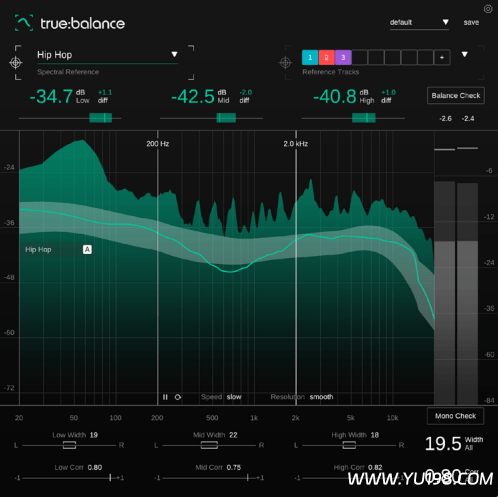
Task: Click the -2.4 peak value
Action: pos(468,119)
